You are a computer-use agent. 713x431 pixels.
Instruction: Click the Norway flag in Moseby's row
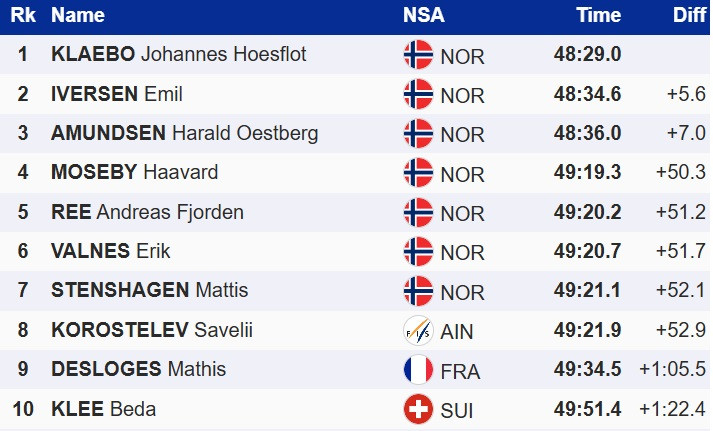coord(418,173)
